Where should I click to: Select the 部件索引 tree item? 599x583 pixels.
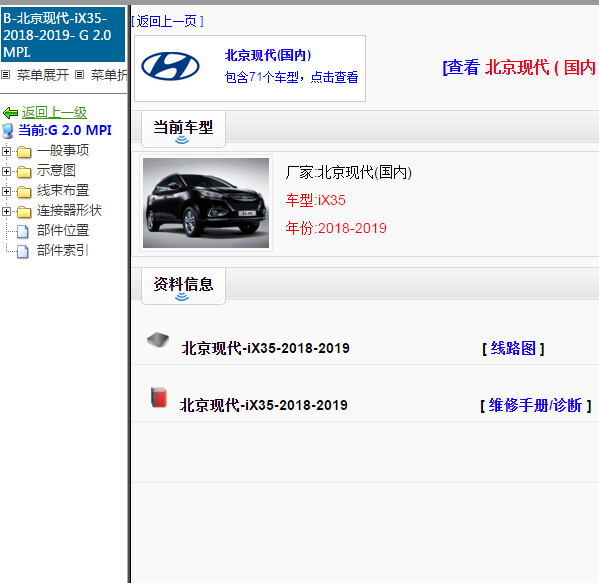click(63, 250)
